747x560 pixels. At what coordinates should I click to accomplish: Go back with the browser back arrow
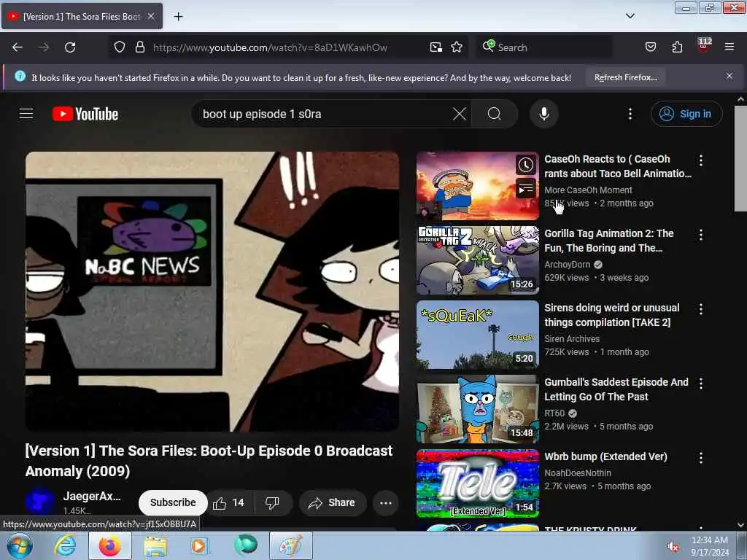coord(18,47)
